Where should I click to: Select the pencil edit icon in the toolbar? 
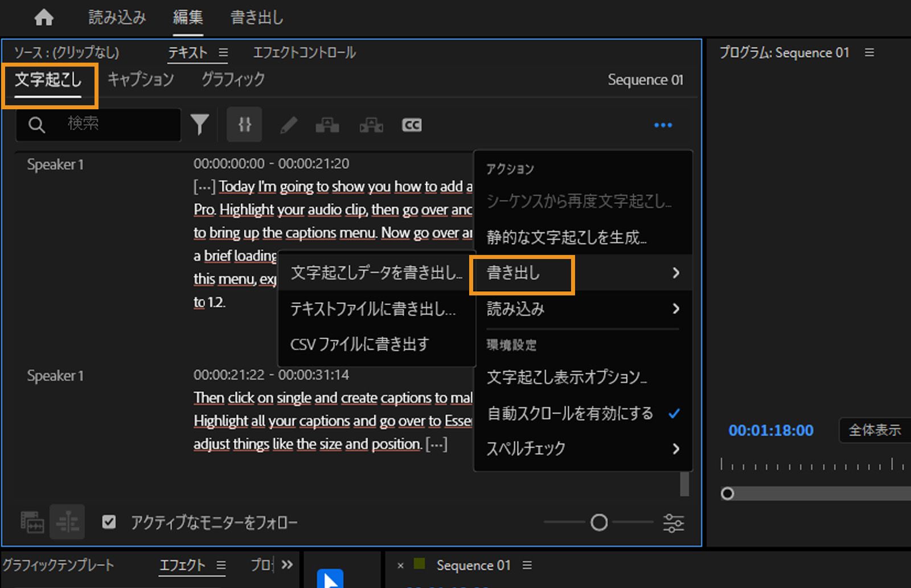[289, 124]
